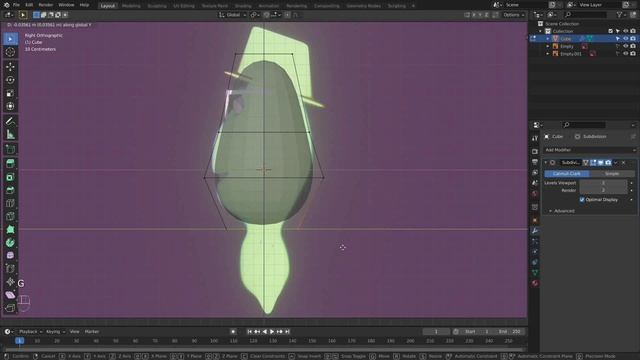
Task: Jump to the timeline end frame
Action: coord(287,331)
